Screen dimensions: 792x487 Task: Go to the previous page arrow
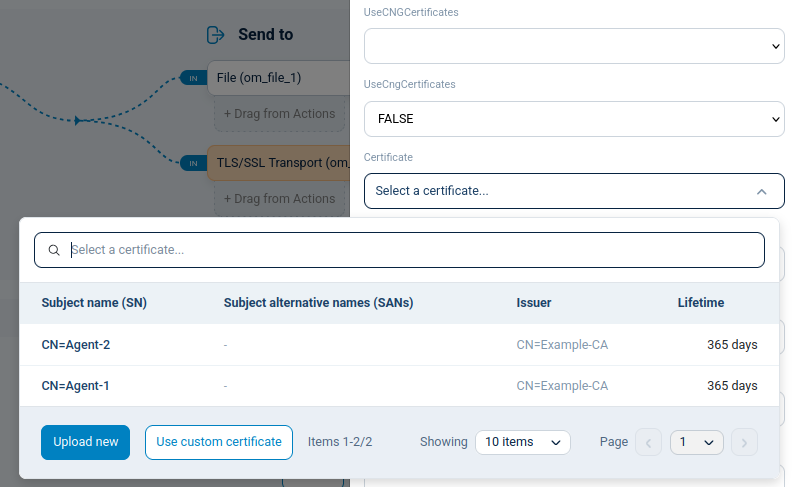[x=649, y=443]
